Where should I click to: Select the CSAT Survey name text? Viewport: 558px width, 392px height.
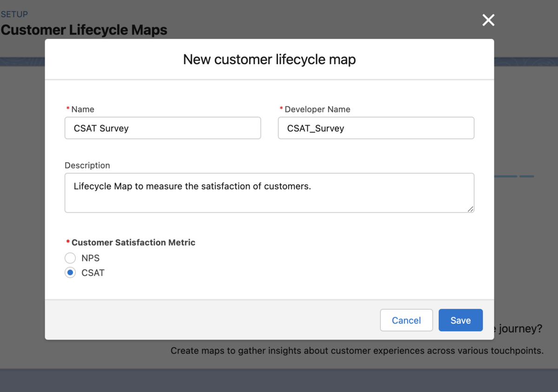coord(101,128)
